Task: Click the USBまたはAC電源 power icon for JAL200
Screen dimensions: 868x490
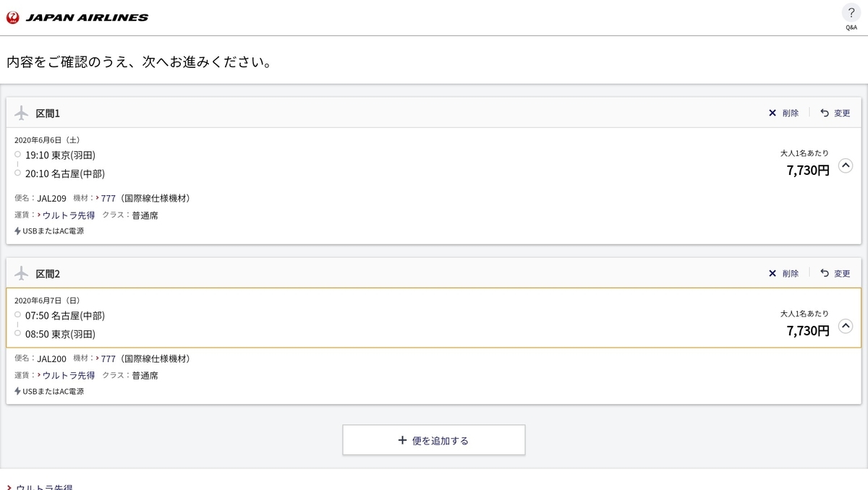Action: [x=17, y=392]
